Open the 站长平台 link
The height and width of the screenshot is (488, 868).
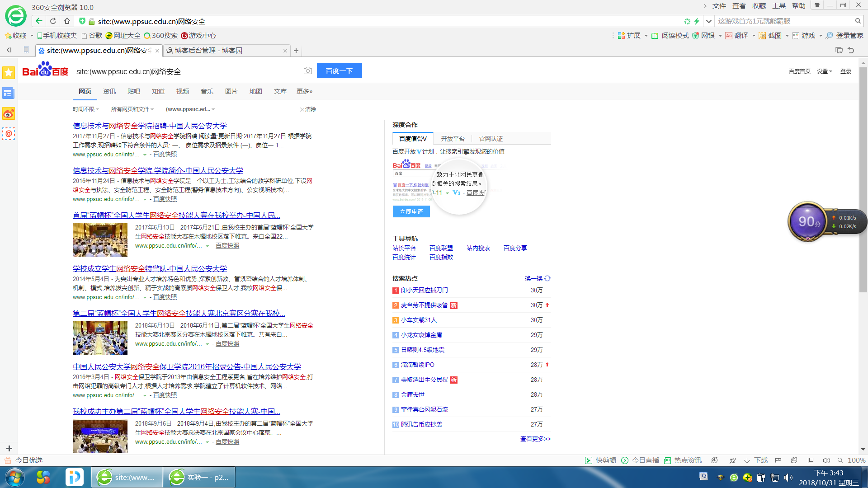click(x=404, y=248)
